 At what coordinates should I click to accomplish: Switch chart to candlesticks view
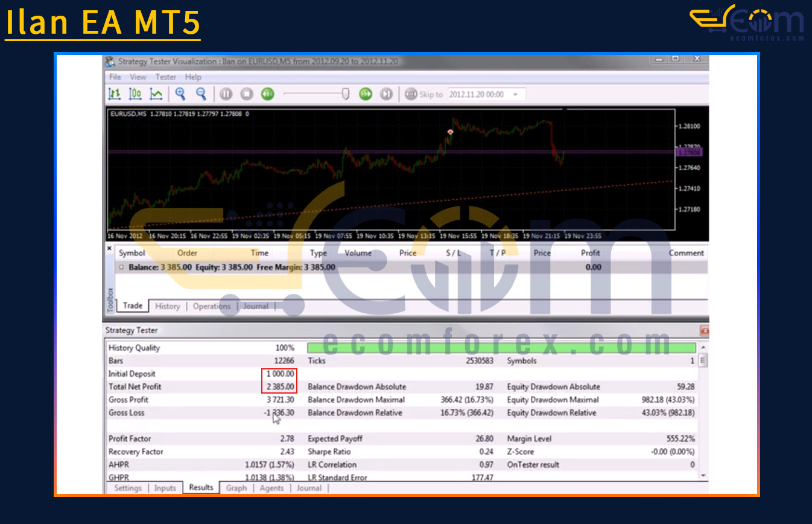[135, 94]
